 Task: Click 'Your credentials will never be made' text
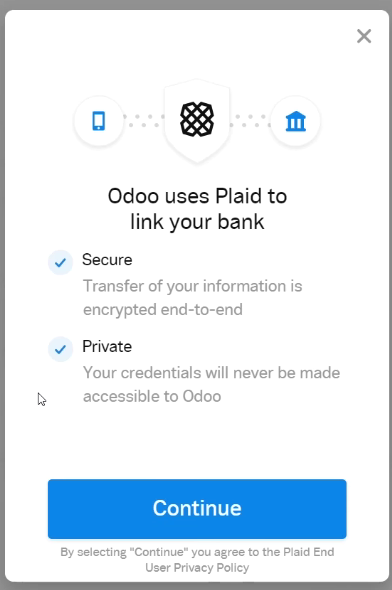click(211, 373)
